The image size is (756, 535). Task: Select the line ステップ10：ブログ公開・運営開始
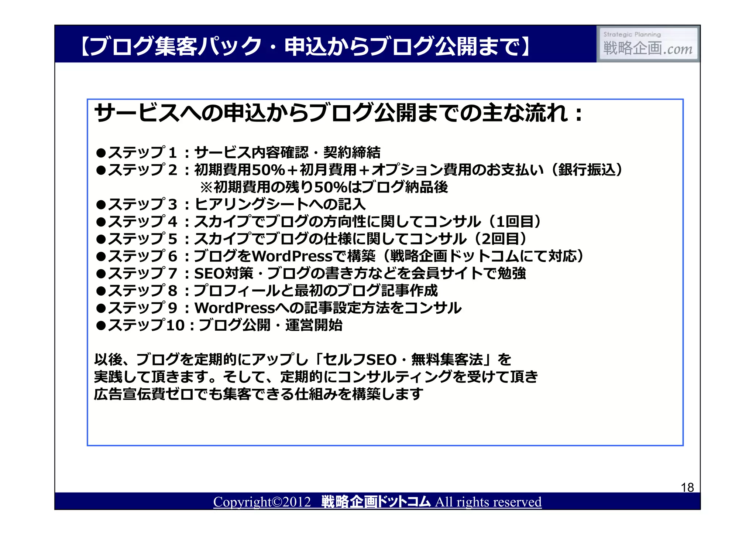tap(219, 325)
